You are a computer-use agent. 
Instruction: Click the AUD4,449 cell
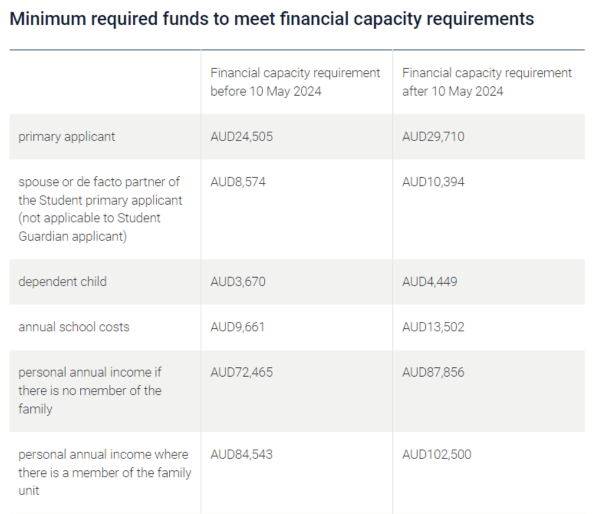coord(430,282)
